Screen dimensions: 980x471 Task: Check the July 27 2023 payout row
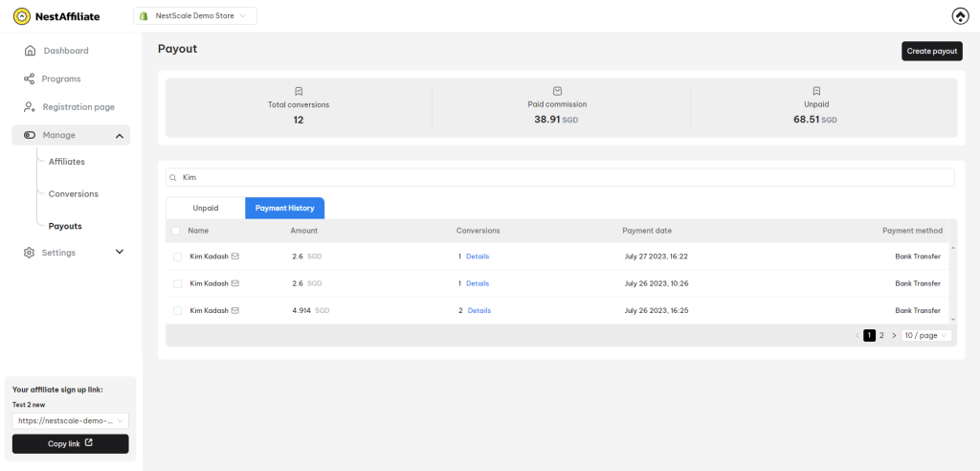click(x=177, y=257)
